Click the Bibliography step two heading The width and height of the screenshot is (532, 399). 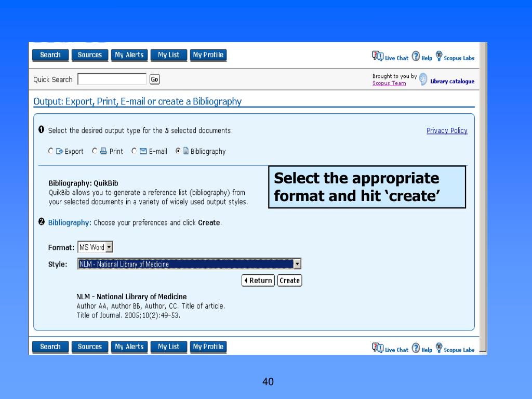[70, 222]
